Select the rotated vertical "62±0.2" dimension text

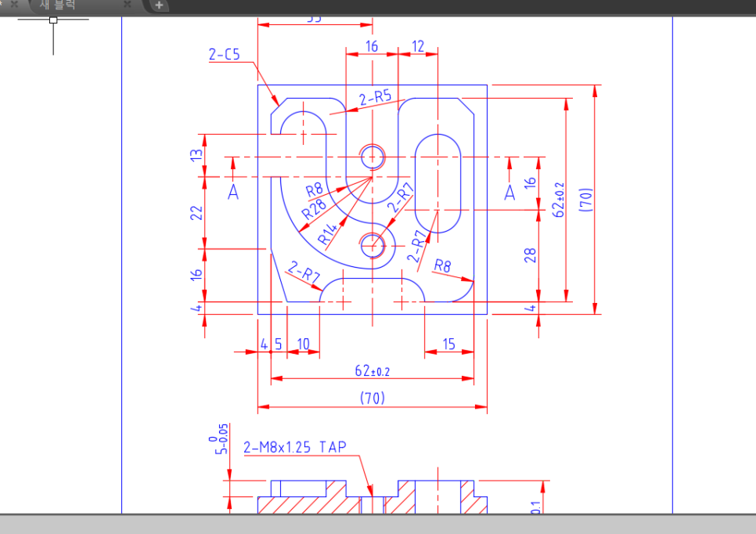[x=558, y=200]
